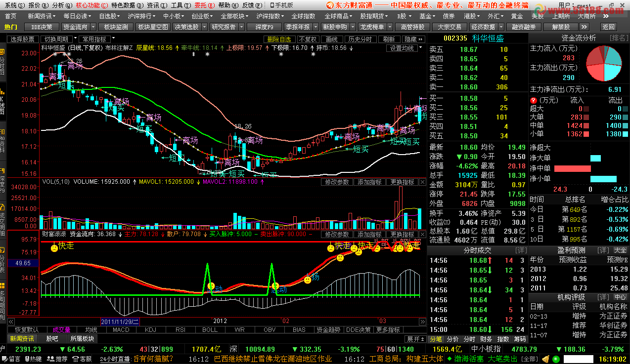Select the 新闻资讯 bottom tab
The width and height of the screenshot is (630, 364).
coord(22,339)
